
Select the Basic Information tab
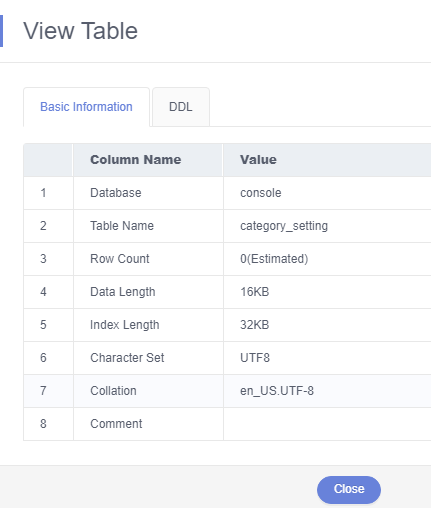(x=86, y=107)
